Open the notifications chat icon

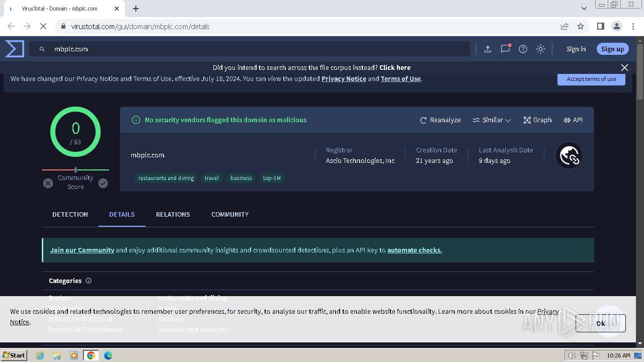pos(505,49)
